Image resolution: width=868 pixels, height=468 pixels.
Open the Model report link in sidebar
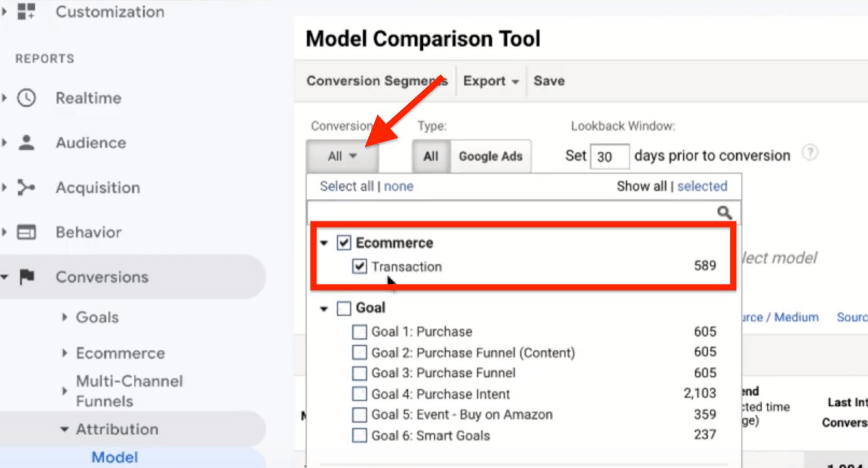[x=115, y=457]
